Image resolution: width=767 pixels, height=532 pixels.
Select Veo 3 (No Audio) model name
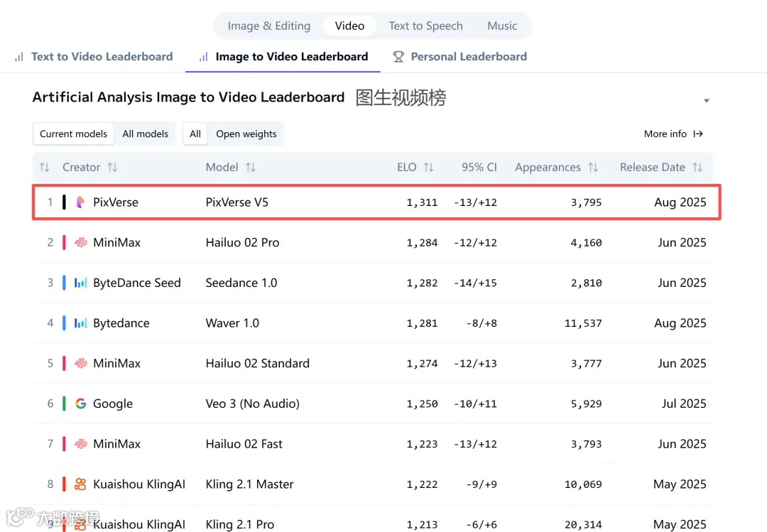point(252,403)
